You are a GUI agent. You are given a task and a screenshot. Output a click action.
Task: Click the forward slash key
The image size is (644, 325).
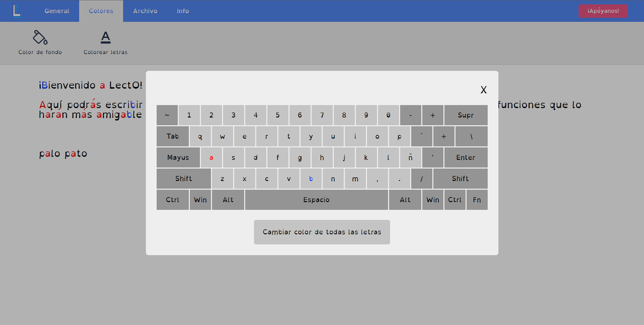coord(422,178)
